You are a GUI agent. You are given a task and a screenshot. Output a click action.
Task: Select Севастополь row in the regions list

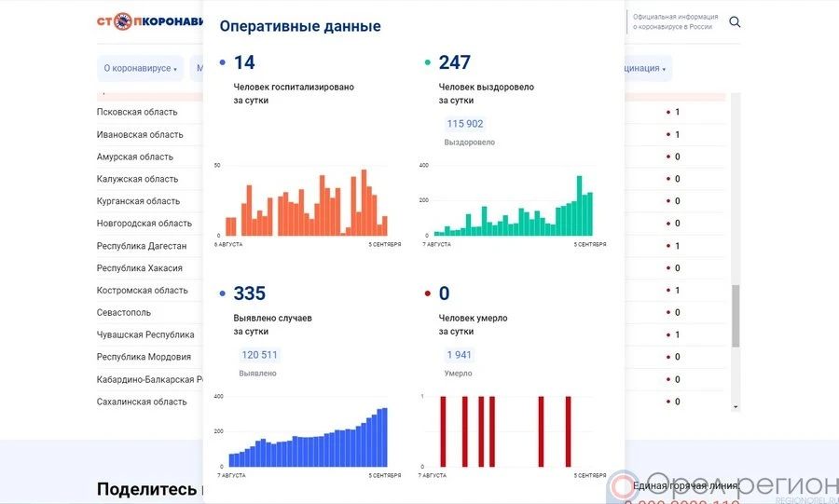tap(124, 313)
